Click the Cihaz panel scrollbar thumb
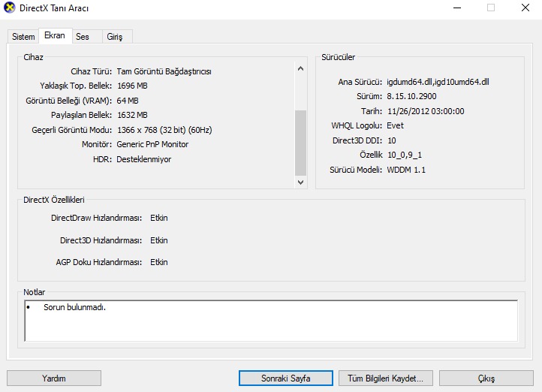542x392 pixels. click(x=301, y=143)
